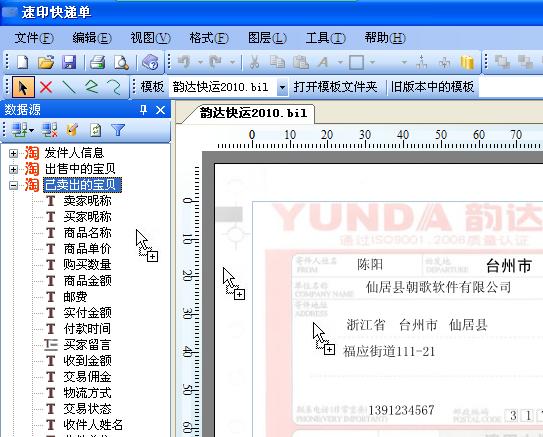Toggle the pin on 数据源 panel
The image size is (543, 437).
click(x=143, y=110)
